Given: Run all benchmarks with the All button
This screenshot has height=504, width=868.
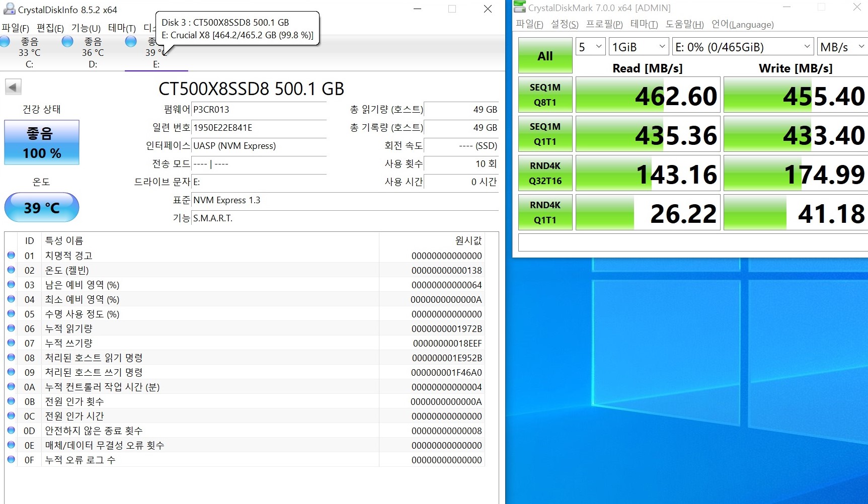Looking at the screenshot, I should pos(545,55).
